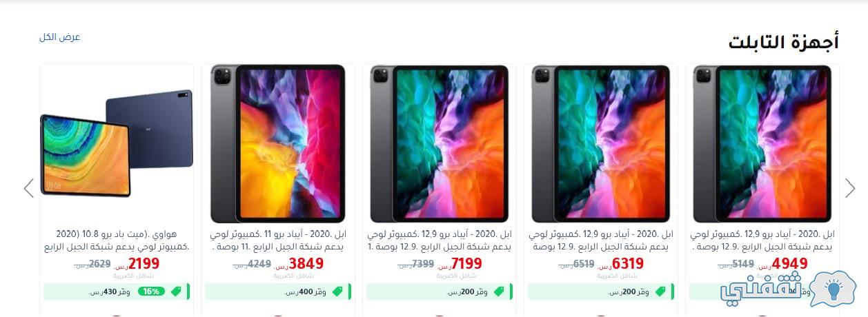Click the right carousel arrow

[x=850, y=188]
